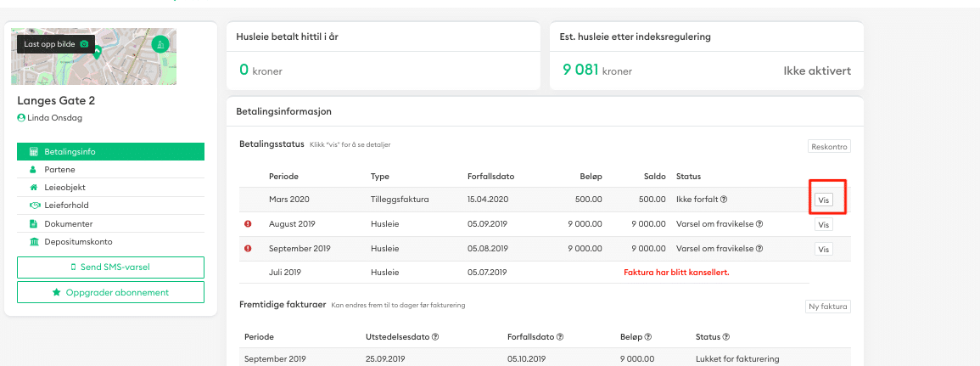The image size is (980, 366).
Task: Click the Oppgrader abonnement button
Action: pyautogui.click(x=110, y=292)
